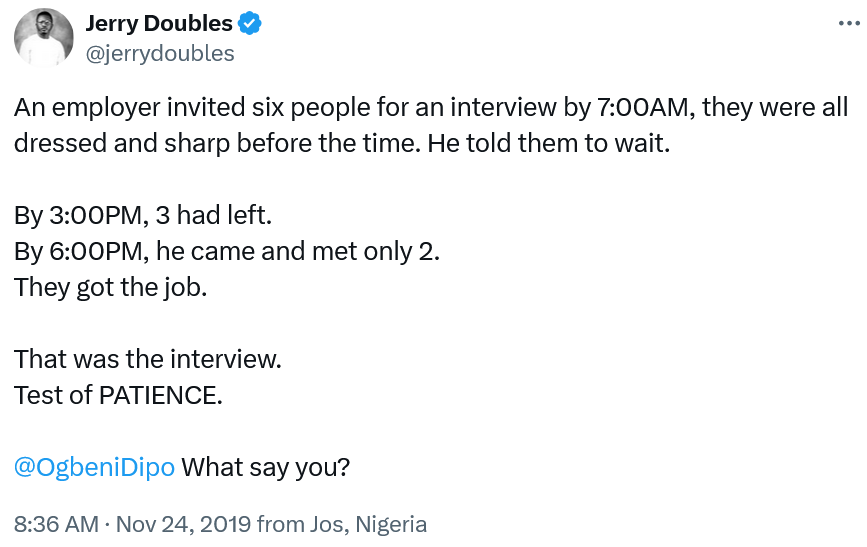Click the 8:36 AM timestamp
867x547 pixels.
tap(56, 524)
